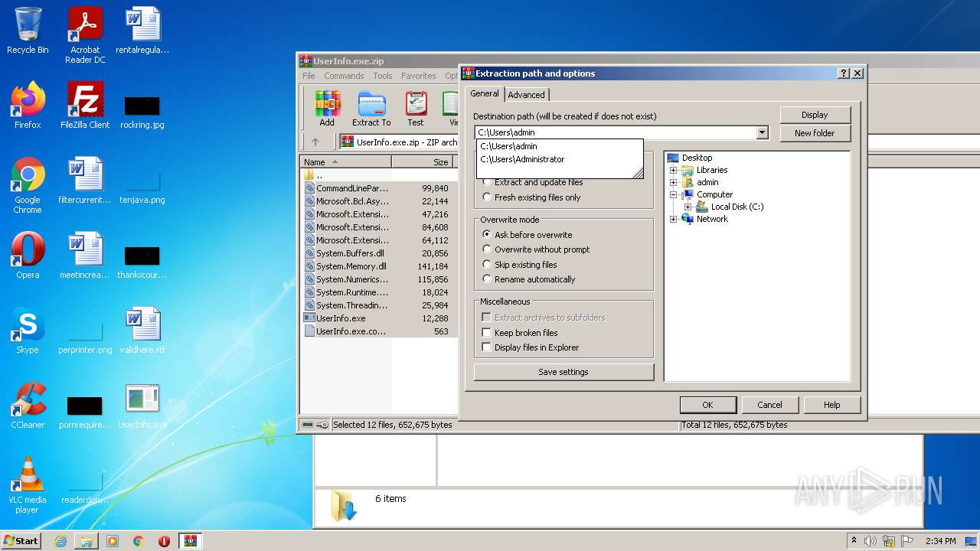This screenshot has width=980, height=551.
Task: Click the Extract To toolbar icon
Action: pos(371,108)
